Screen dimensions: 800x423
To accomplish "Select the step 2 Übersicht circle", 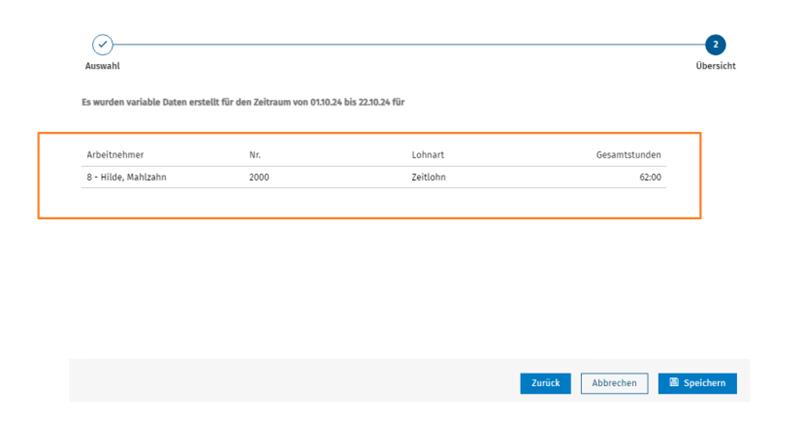I will pyautogui.click(x=715, y=45).
